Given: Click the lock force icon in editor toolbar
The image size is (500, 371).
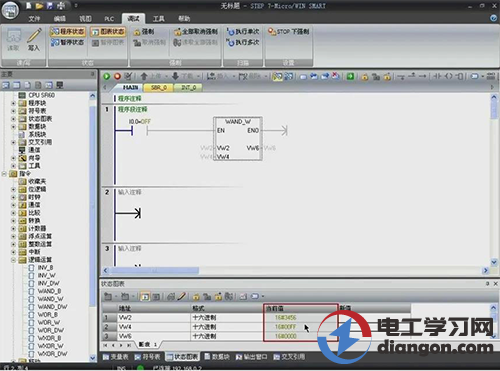Looking at the screenshot, I should [x=365, y=77].
